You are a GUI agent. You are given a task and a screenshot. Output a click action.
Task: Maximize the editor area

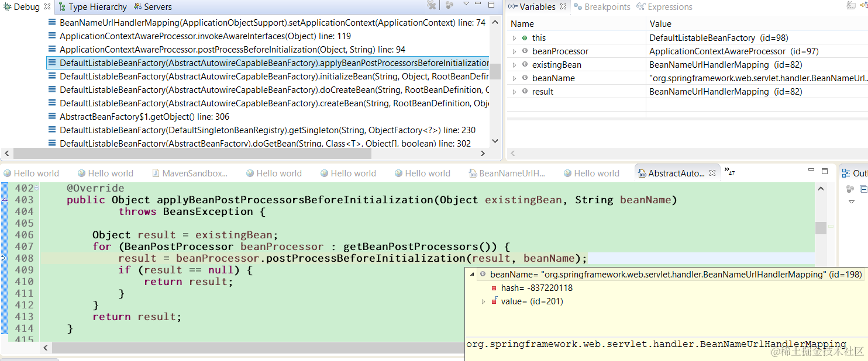pos(825,171)
